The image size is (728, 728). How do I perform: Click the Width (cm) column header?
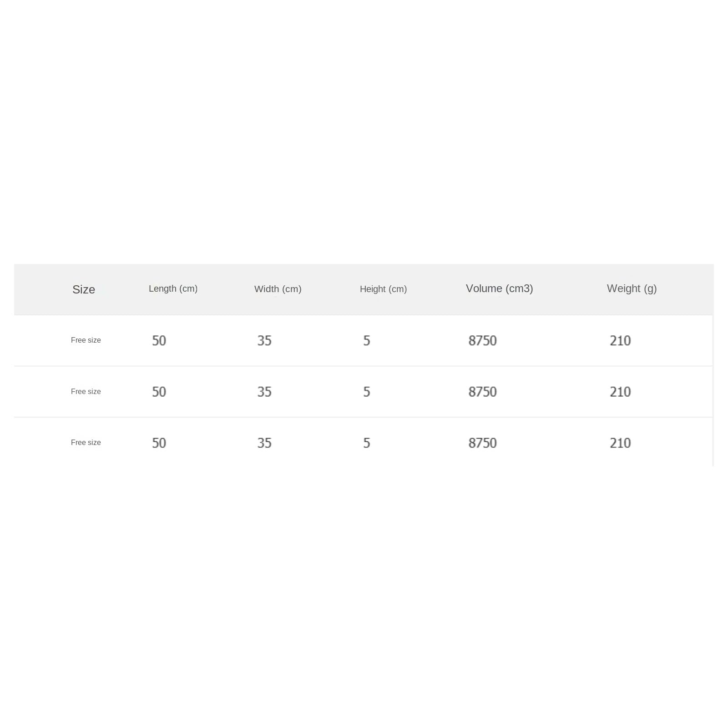point(278,289)
